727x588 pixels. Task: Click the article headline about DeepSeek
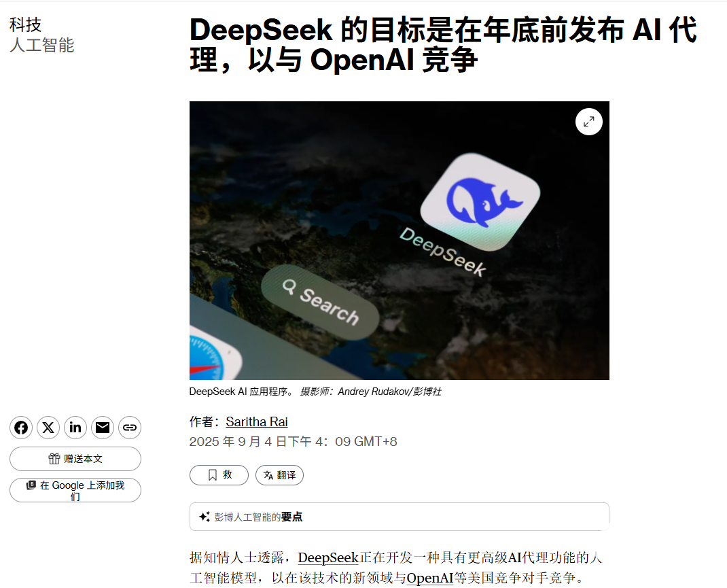pos(443,44)
